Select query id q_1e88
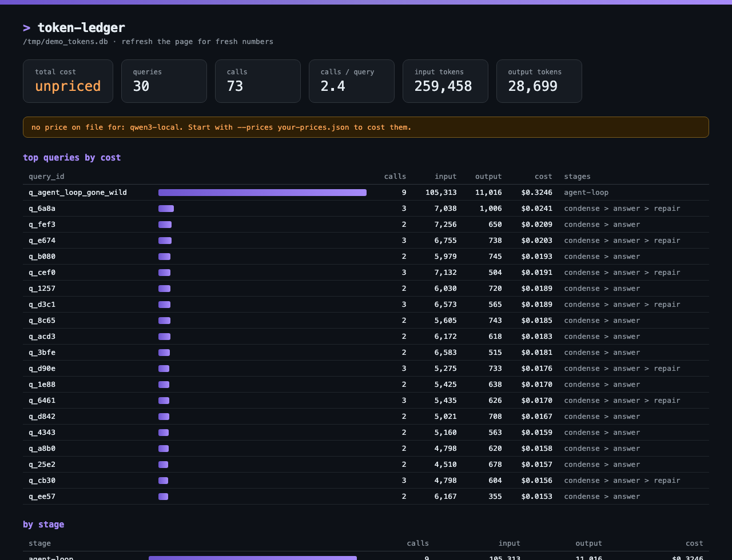Screen dimensions: 732x560 42,385
